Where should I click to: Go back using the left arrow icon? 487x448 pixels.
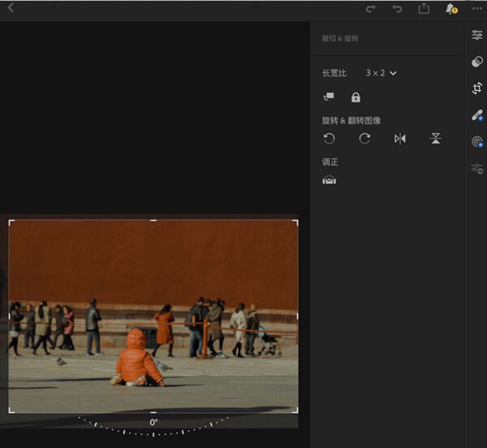[x=11, y=8]
